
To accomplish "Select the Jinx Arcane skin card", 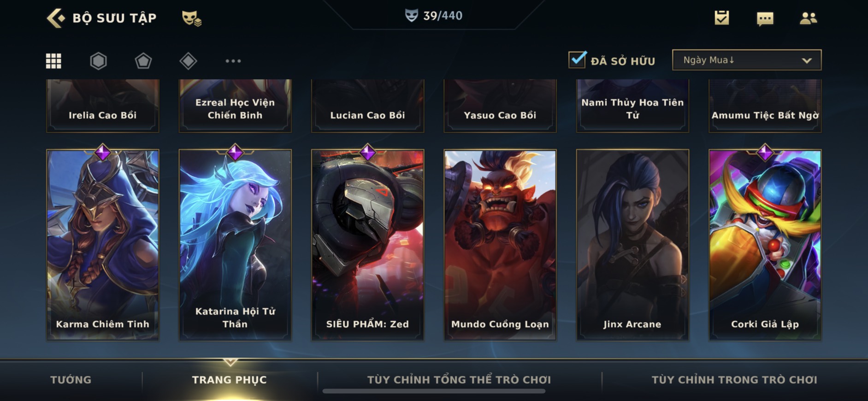I will (x=632, y=245).
